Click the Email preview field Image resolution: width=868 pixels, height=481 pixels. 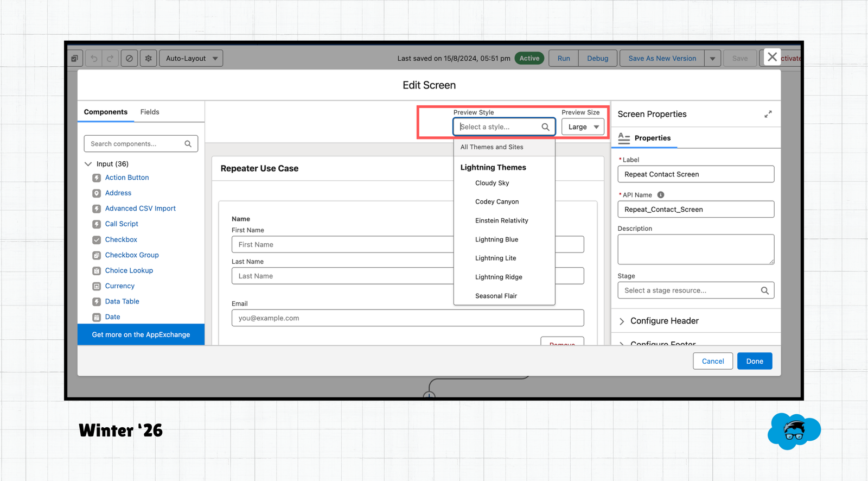pos(407,318)
